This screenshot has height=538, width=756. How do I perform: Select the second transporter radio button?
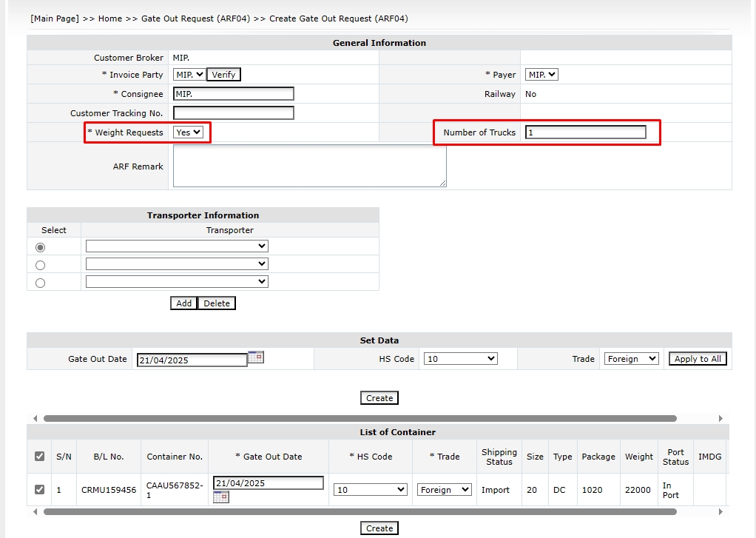pyautogui.click(x=40, y=265)
